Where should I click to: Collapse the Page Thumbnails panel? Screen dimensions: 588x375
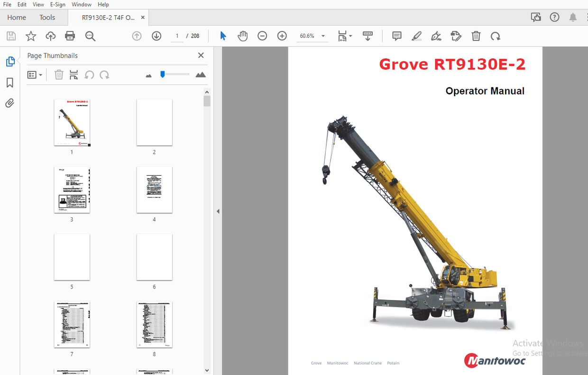click(x=201, y=55)
